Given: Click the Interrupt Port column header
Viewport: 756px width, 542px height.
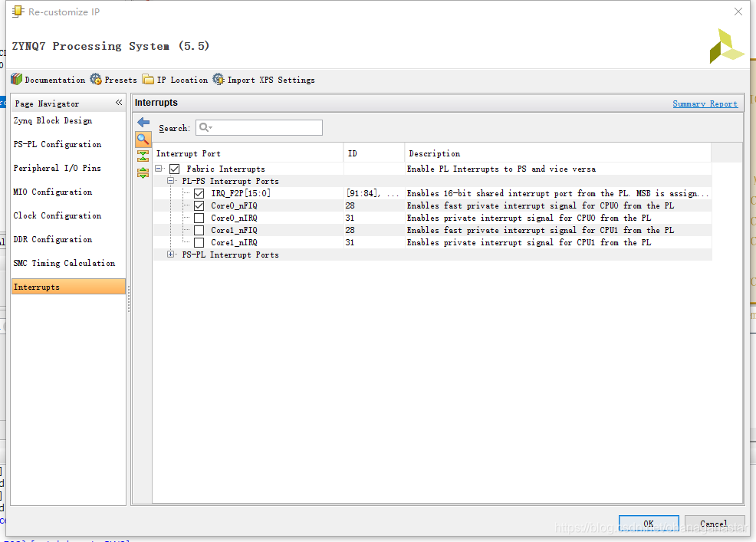Looking at the screenshot, I should tap(248, 153).
